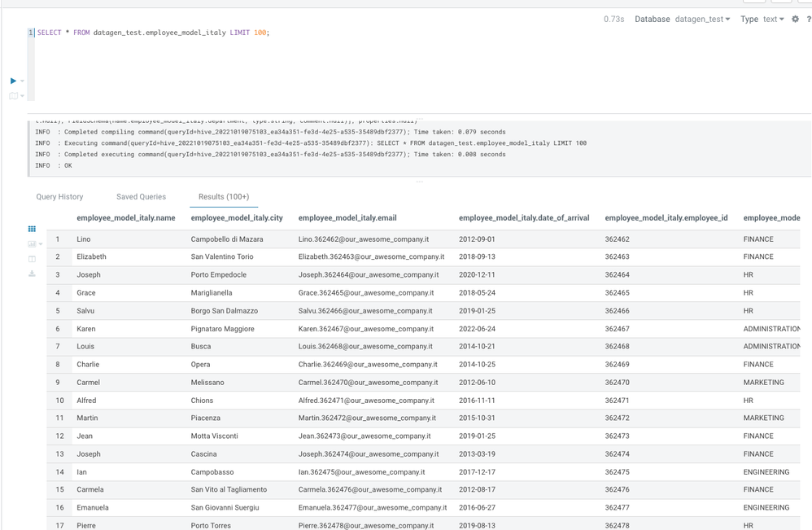
Task: Sort by employee_model_italy.name column header
Action: tap(126, 218)
